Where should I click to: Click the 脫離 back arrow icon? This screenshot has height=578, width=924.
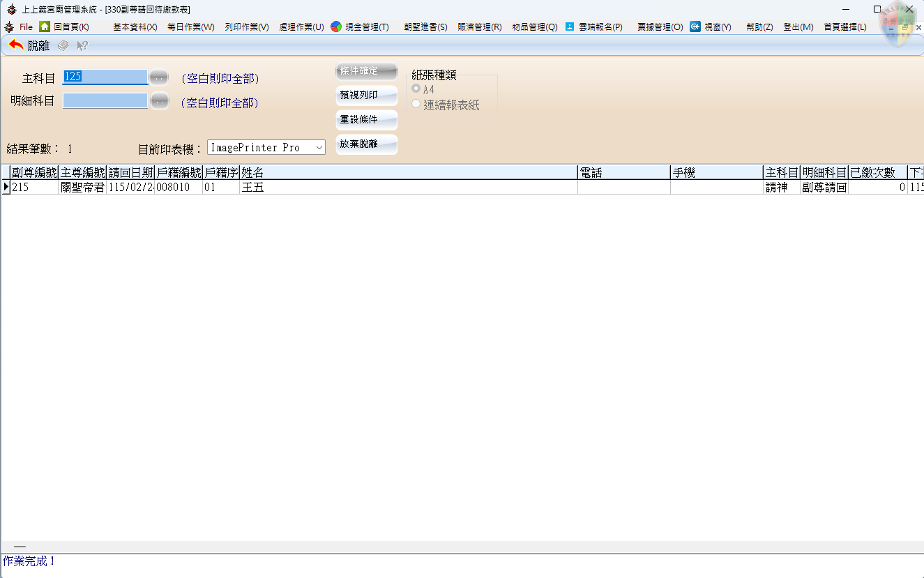(16, 45)
